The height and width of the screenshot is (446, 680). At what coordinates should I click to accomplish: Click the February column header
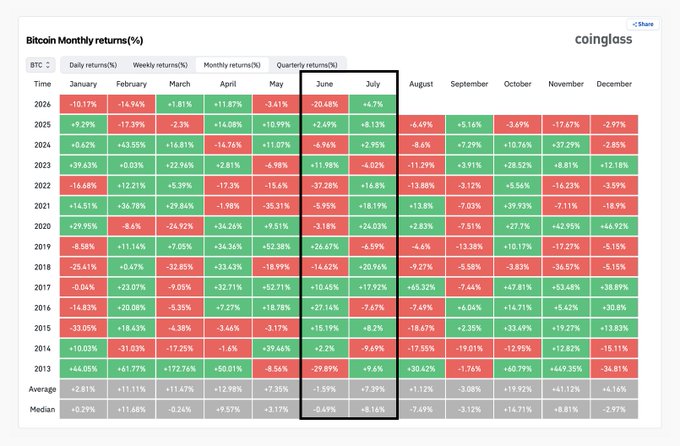[x=131, y=84]
